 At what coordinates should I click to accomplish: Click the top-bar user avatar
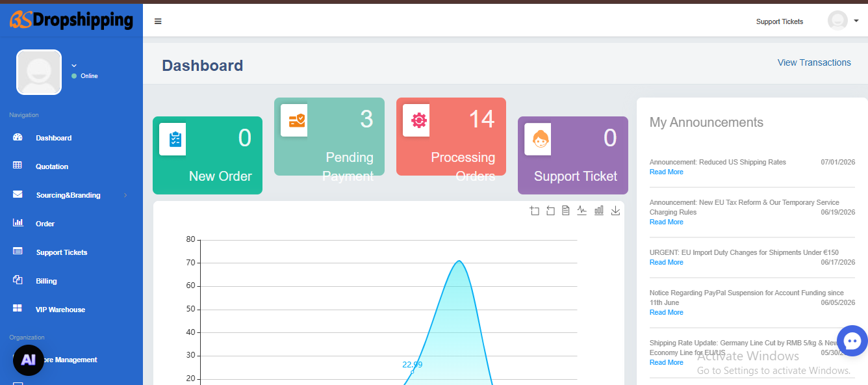(837, 21)
